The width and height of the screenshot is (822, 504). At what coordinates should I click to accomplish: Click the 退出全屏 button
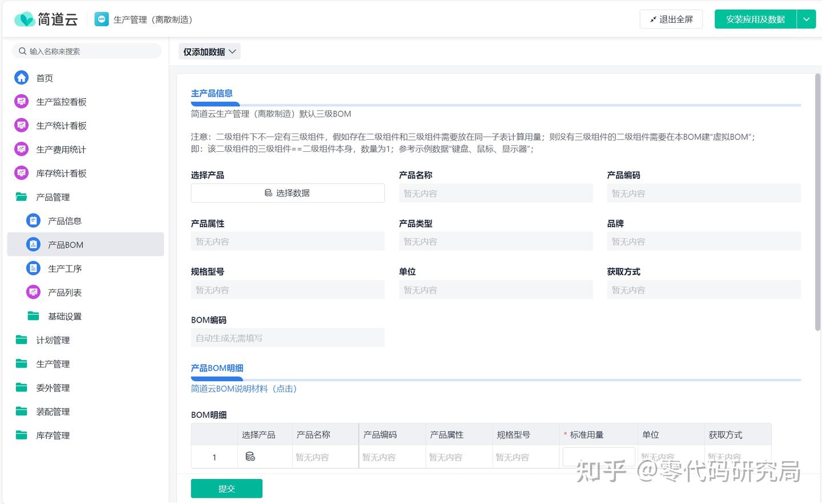671,19
